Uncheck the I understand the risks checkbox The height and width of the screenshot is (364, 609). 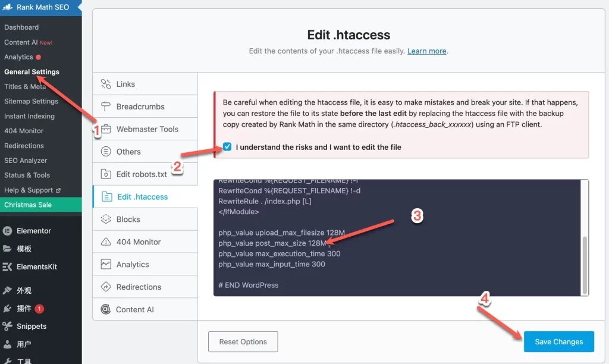(227, 147)
